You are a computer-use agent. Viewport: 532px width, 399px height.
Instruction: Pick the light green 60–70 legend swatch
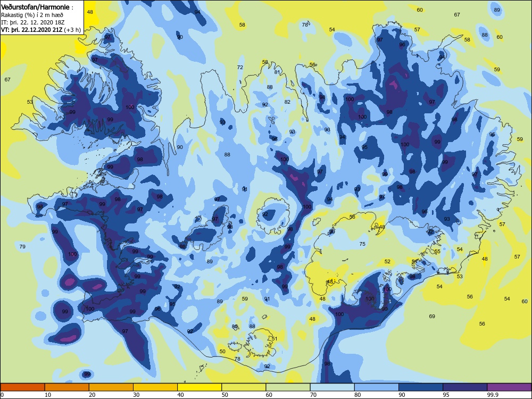point(288,387)
